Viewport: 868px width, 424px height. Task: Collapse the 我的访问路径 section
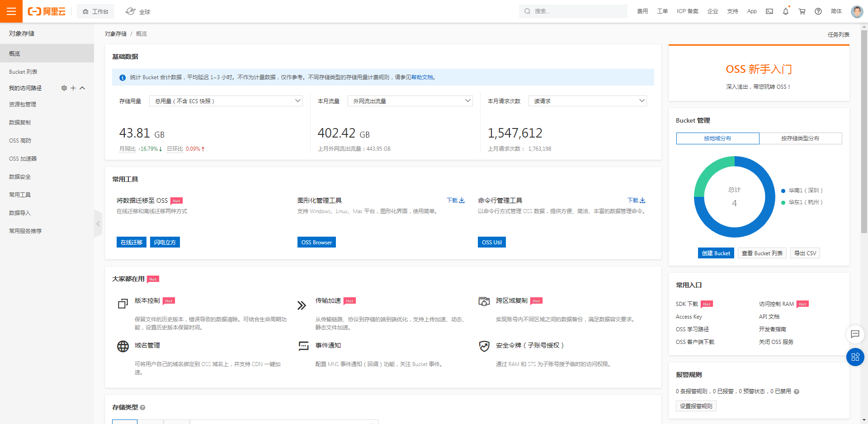[82, 88]
